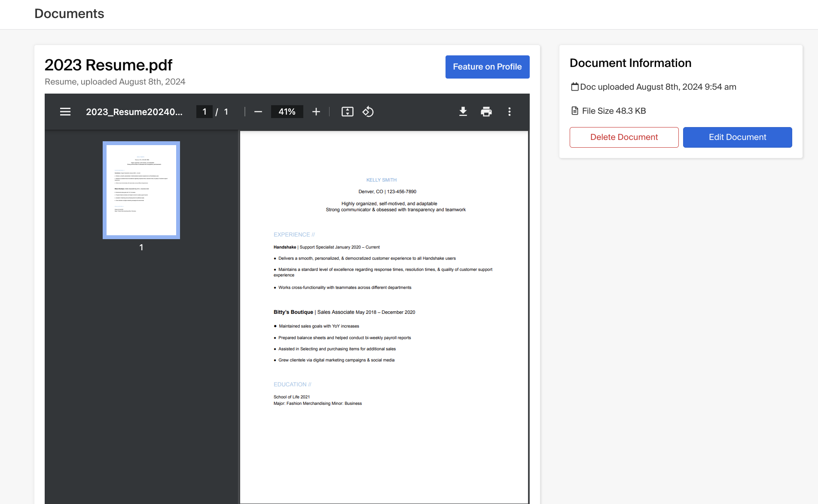This screenshot has height=504, width=818.
Task: Open the three-dot more options menu
Action: [509, 112]
